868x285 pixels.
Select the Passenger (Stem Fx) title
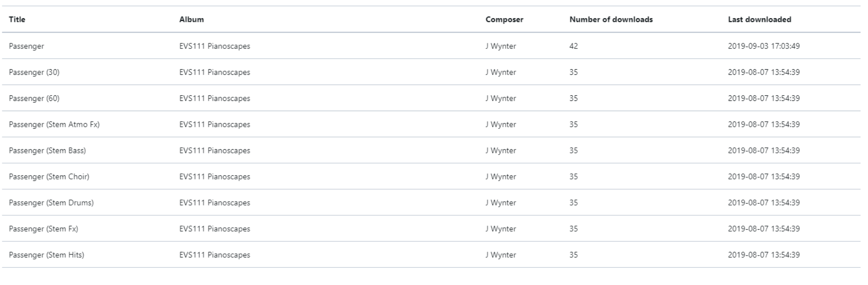tap(44, 228)
